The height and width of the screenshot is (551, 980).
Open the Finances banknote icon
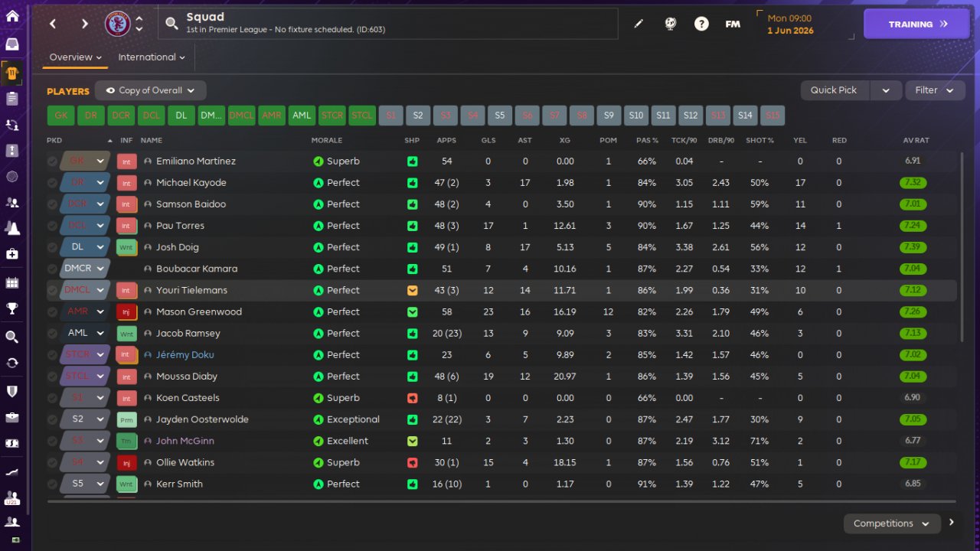[x=12, y=443]
